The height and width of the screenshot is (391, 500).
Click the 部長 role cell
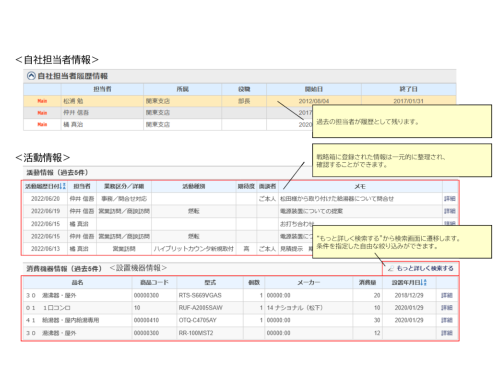pos(244,101)
